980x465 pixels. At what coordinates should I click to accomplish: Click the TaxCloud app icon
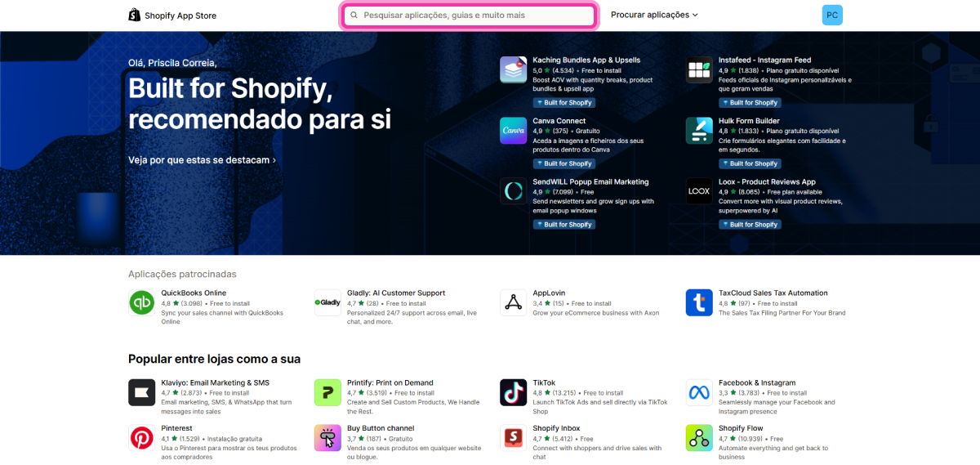(x=699, y=302)
